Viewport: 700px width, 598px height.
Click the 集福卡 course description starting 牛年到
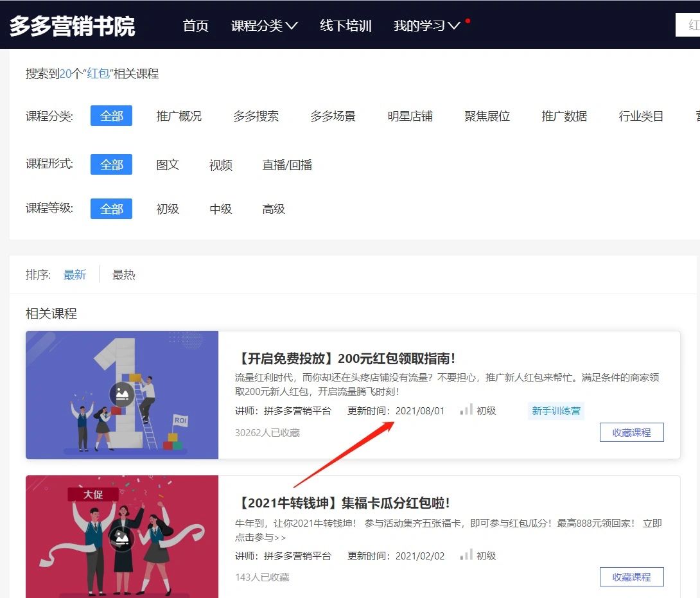coord(449,530)
